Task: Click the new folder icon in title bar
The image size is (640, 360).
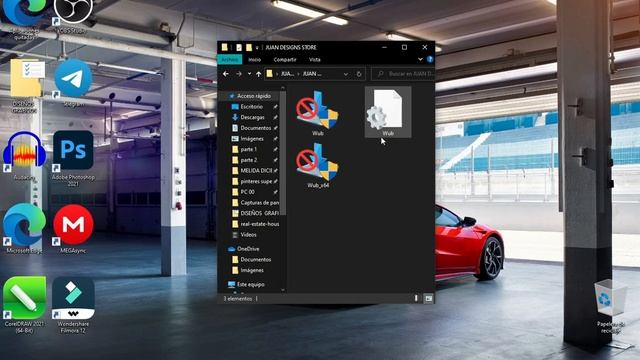Action: pyautogui.click(x=249, y=47)
